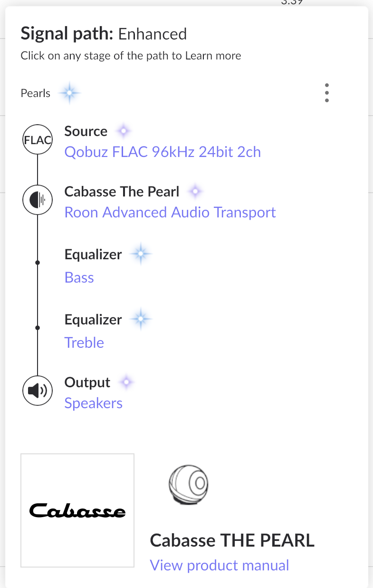Click the Signal path: Enhanced heading

[x=104, y=34]
